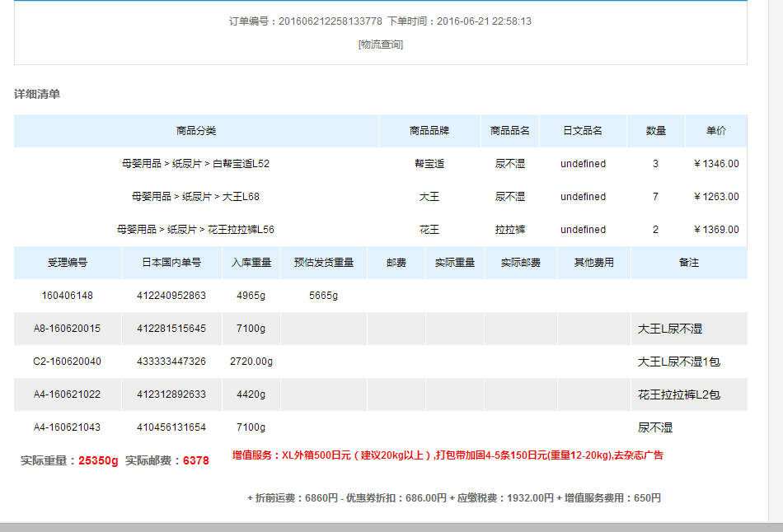Open the 物流查询 logistics link
Screen dimensions: 783x532
point(381,44)
